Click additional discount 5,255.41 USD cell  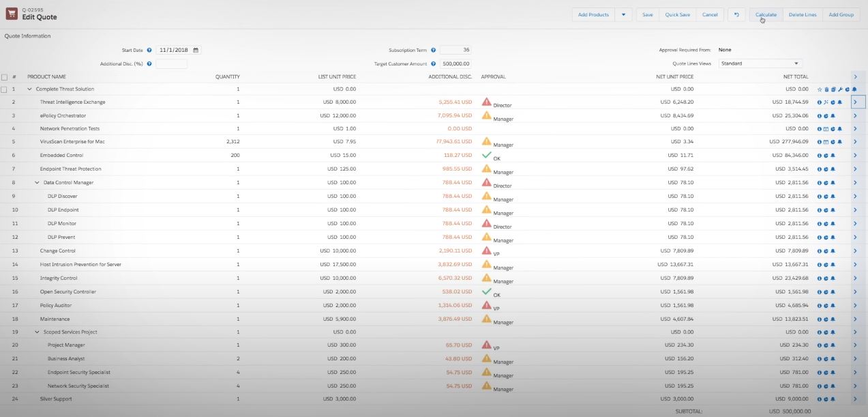click(x=455, y=102)
